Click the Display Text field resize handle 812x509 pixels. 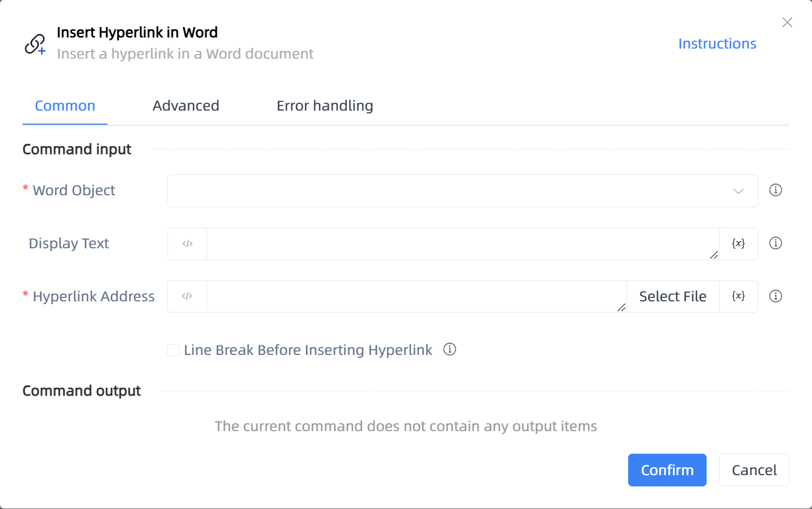click(714, 255)
